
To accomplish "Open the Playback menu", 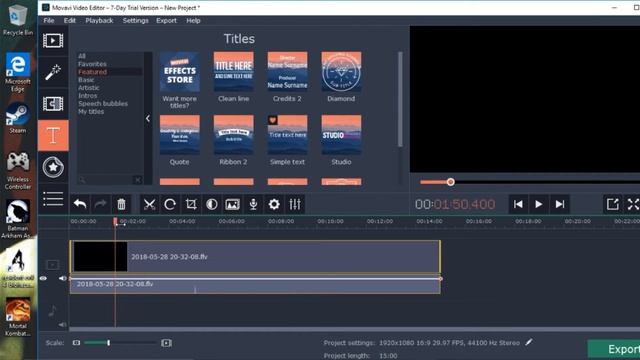I will coord(99,20).
